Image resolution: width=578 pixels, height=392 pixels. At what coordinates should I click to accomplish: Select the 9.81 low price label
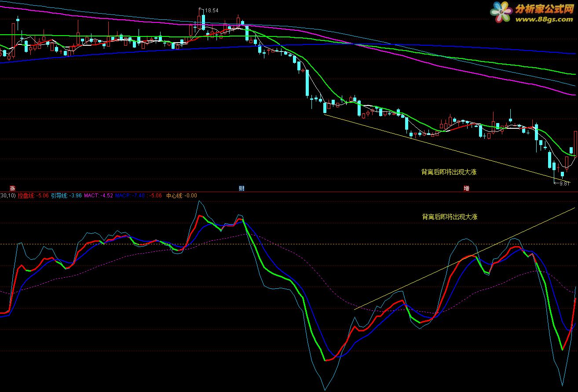pos(564,184)
